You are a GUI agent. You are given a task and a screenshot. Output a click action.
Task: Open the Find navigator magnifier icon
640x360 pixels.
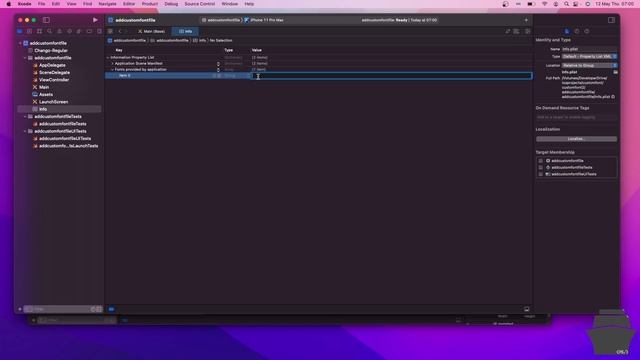click(x=49, y=31)
